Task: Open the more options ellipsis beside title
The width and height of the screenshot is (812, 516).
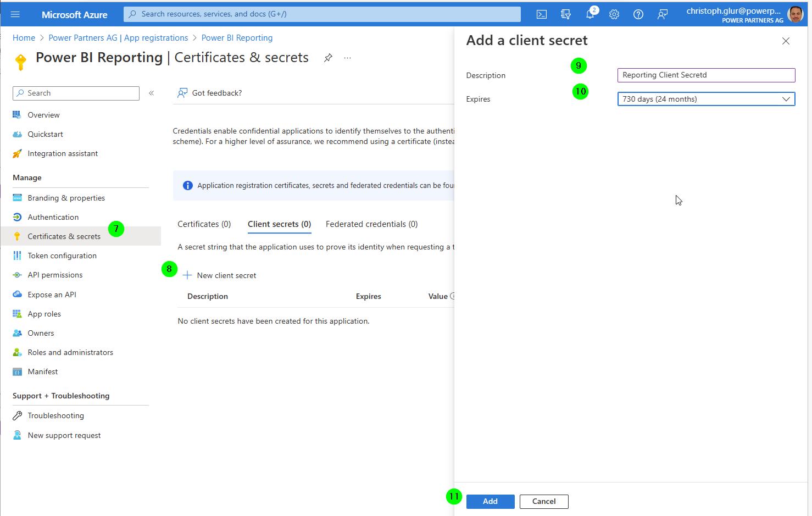Action: tap(347, 58)
